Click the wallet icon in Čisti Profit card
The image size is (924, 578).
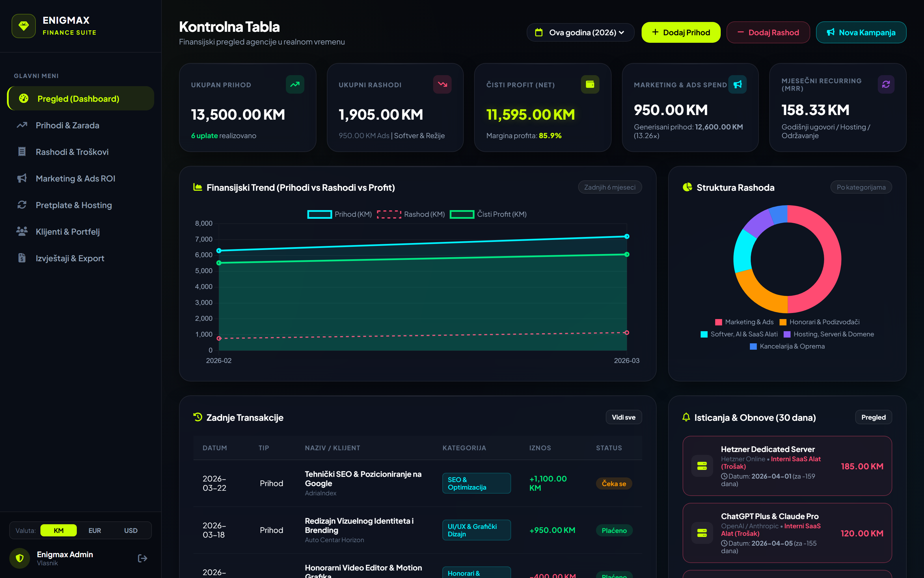click(590, 84)
